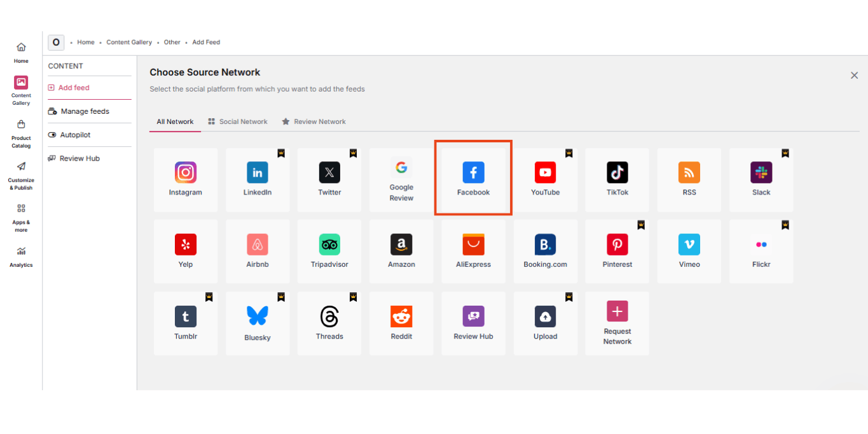868x434 pixels.
Task: Click the Content Gallery breadcrumb link
Action: [x=129, y=43]
